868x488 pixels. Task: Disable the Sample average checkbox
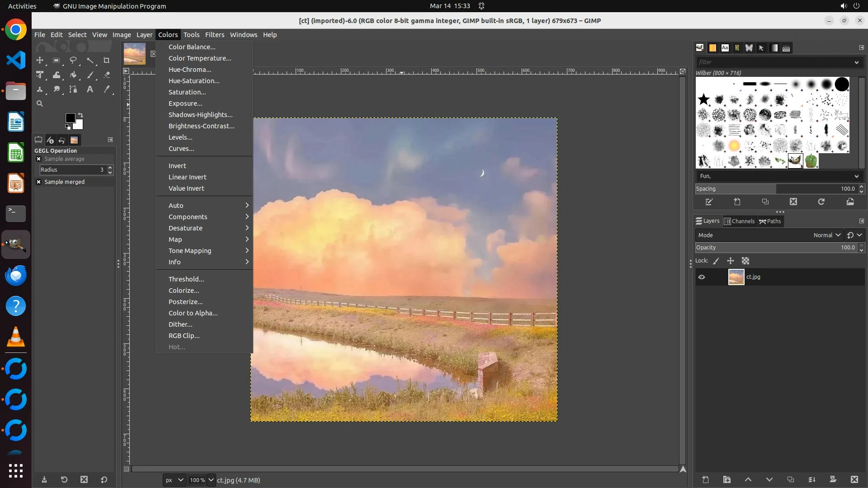click(x=39, y=159)
